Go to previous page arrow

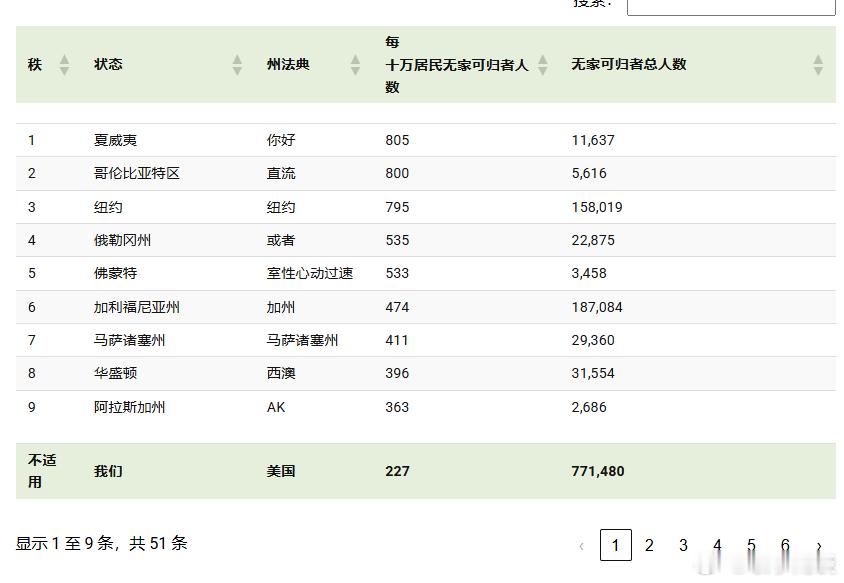click(582, 545)
